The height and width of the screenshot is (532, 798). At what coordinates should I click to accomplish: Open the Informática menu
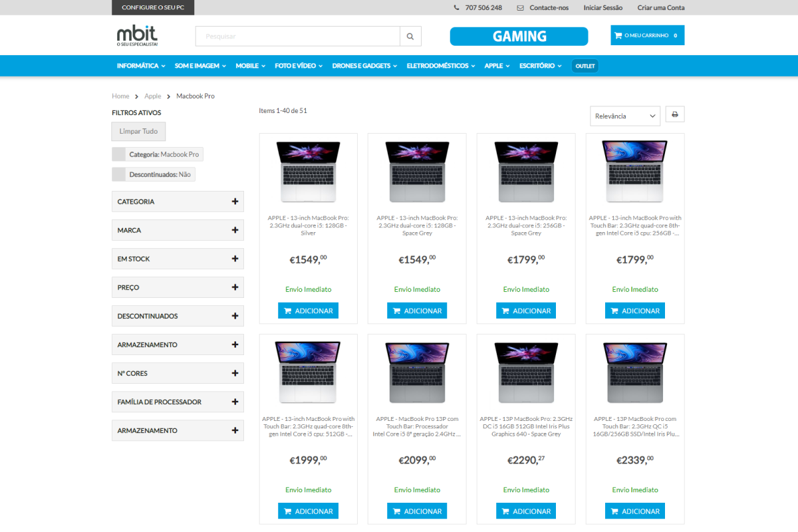click(141, 66)
